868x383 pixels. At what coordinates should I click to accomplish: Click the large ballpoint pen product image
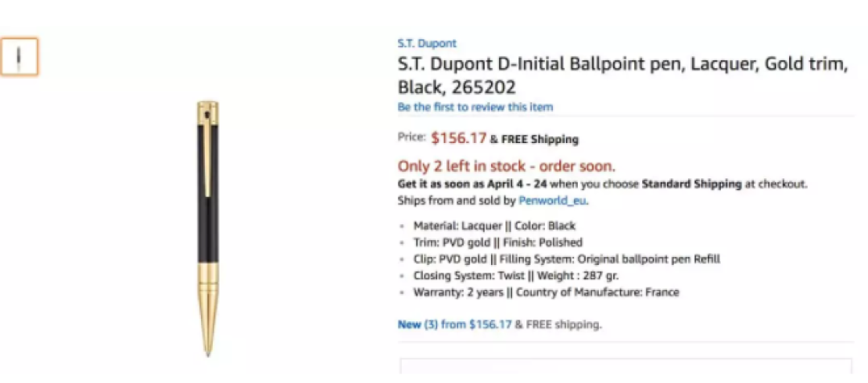coord(208,228)
